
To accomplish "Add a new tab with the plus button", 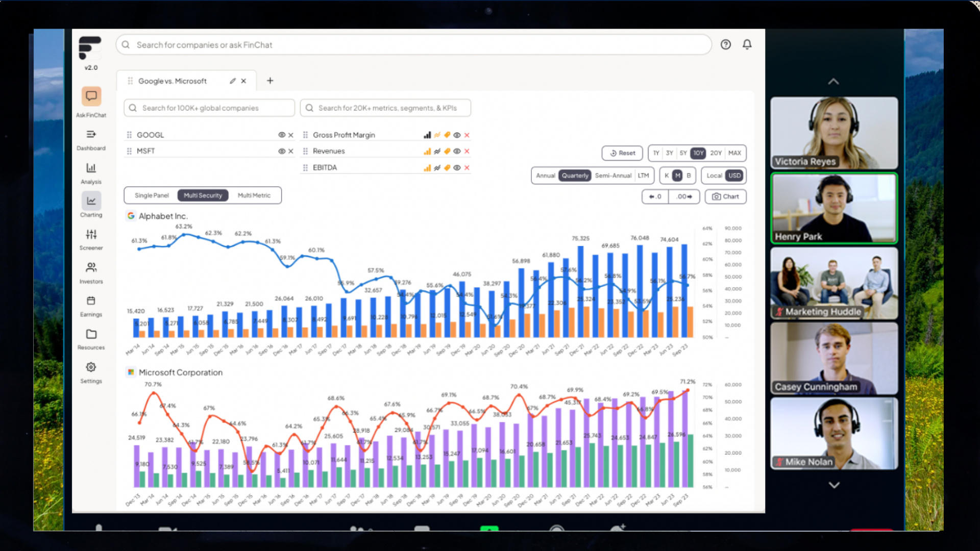I will click(270, 81).
